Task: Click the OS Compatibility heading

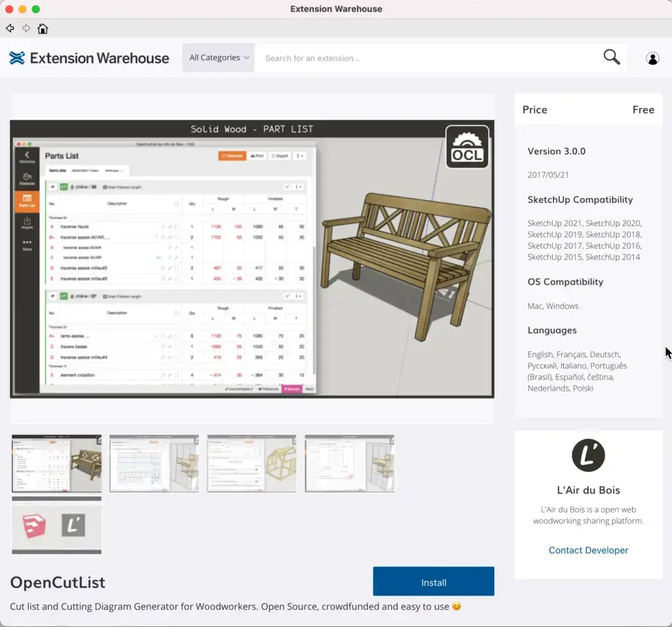Action: click(x=565, y=282)
